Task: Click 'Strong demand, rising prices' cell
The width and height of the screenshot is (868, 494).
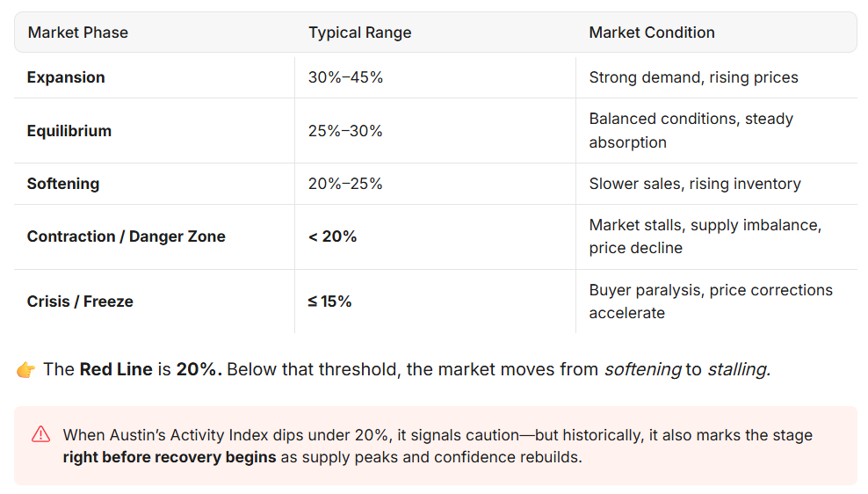Action: 693,77
